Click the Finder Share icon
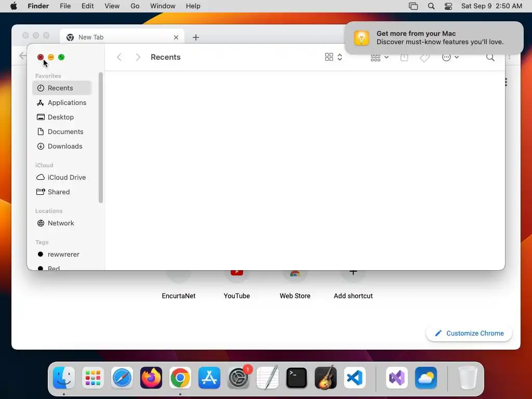 (404, 57)
